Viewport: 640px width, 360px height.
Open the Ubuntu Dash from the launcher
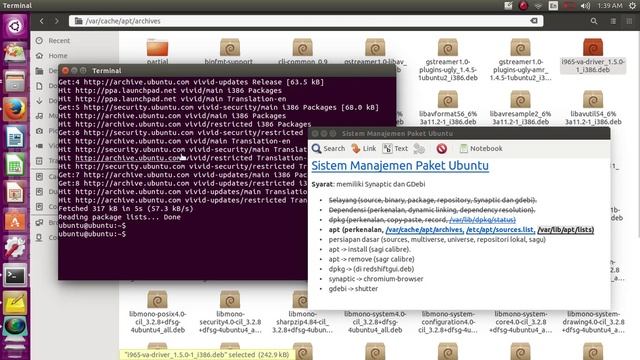coord(15,27)
